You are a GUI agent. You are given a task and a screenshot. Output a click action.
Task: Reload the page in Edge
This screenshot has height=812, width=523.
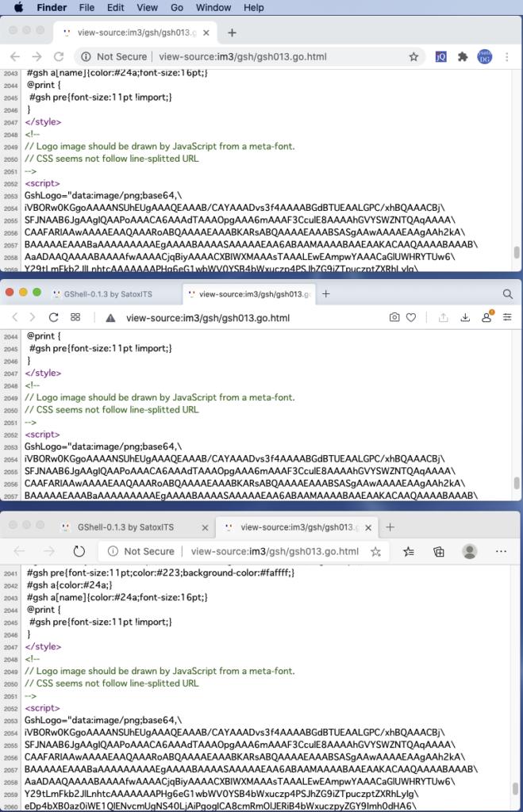79,551
